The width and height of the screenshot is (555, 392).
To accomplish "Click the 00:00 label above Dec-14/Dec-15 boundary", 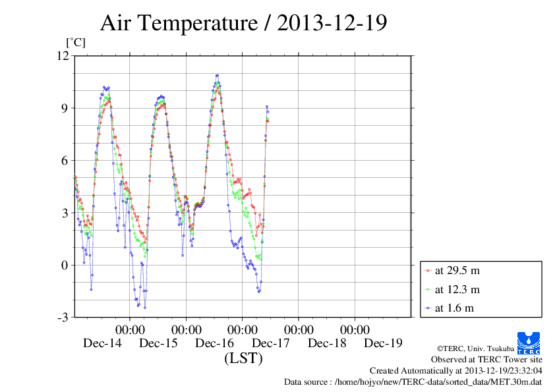I will 130,329.
